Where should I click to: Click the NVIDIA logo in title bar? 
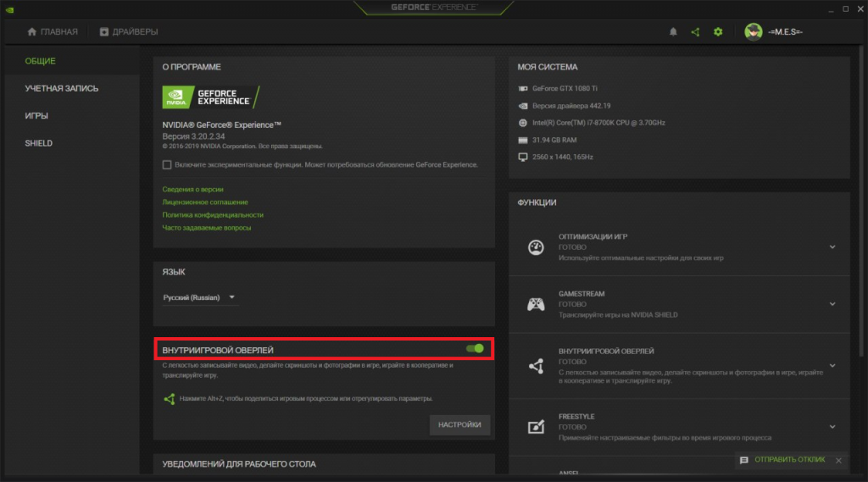(10, 9)
